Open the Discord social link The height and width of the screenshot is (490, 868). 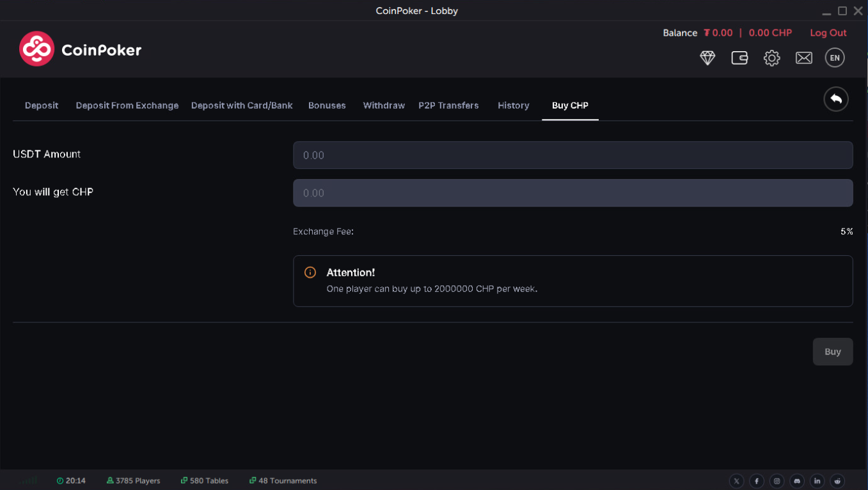click(797, 481)
